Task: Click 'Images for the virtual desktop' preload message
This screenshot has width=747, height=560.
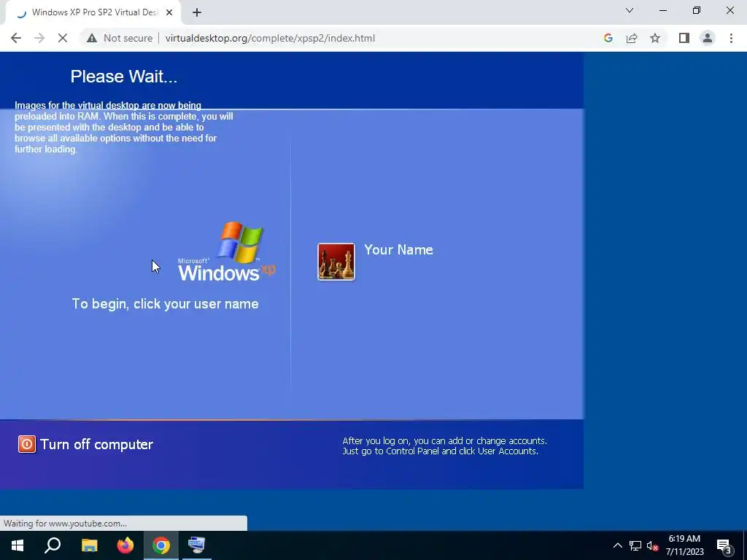Action: (124, 127)
